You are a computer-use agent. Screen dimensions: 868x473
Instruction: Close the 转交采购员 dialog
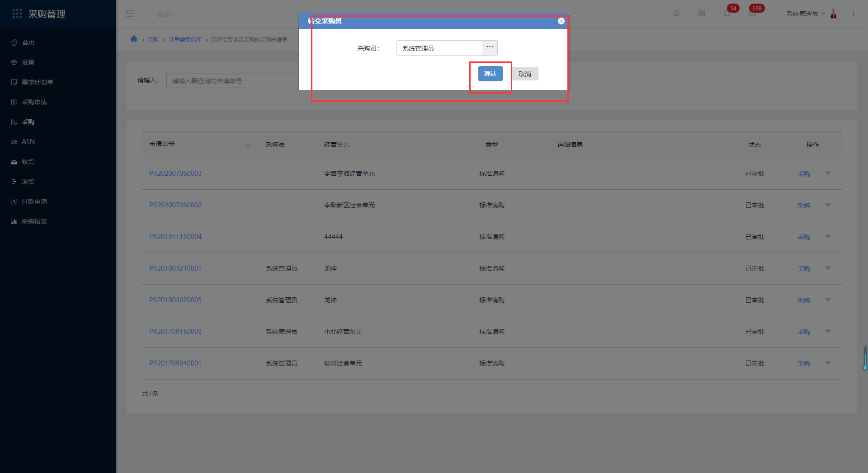coord(561,21)
